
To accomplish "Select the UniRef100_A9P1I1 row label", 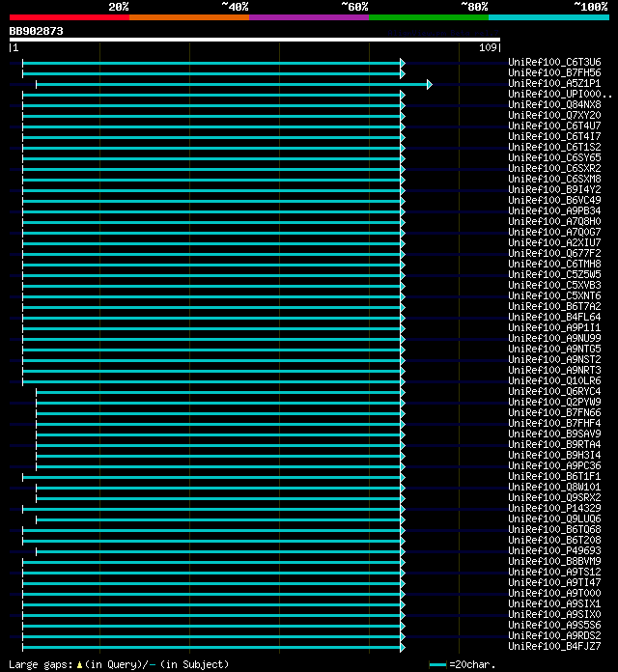I will [554, 327].
